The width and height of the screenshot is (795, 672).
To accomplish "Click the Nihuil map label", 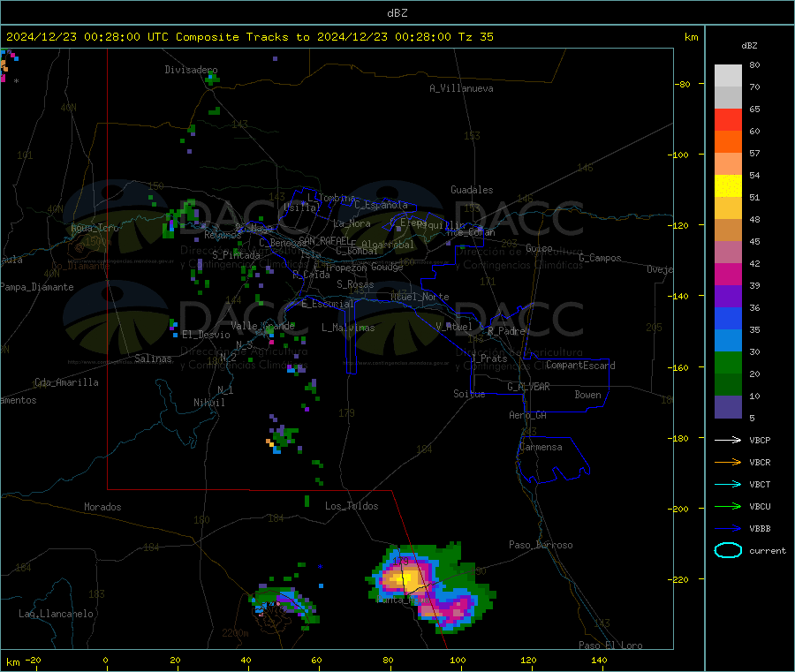I will 208,403.
